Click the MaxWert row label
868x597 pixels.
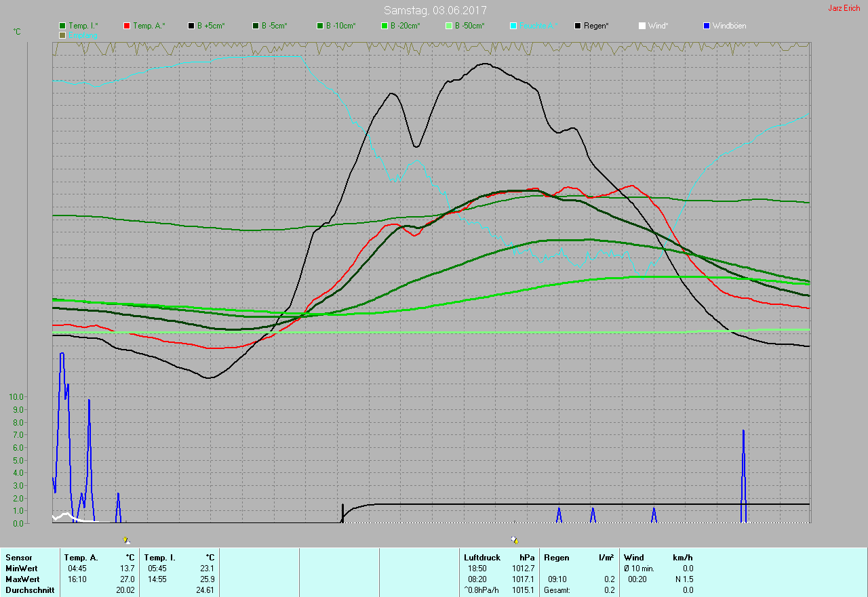point(22,579)
